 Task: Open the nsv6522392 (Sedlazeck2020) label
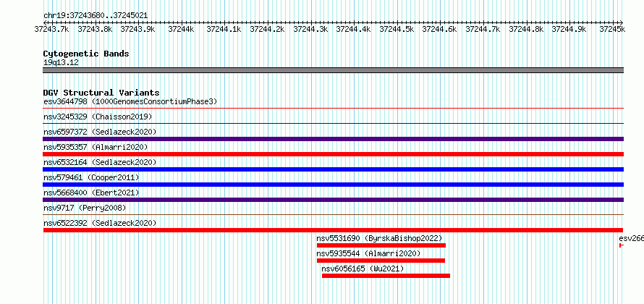pyautogui.click(x=100, y=223)
